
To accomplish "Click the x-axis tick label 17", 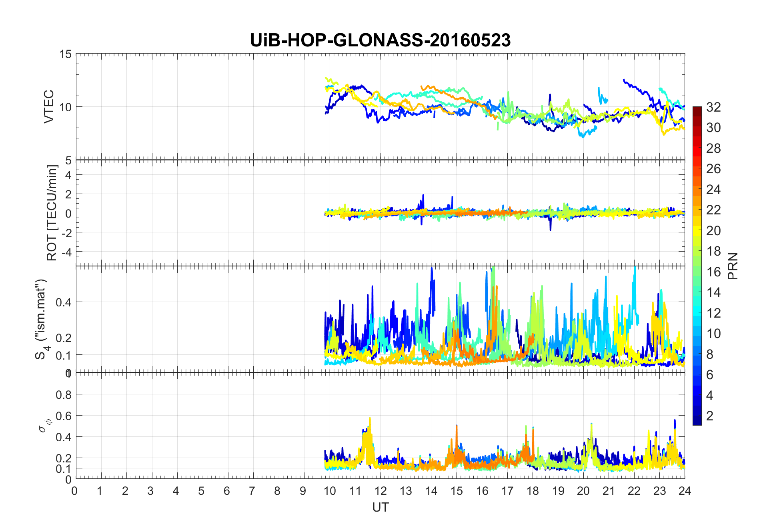I will (507, 491).
